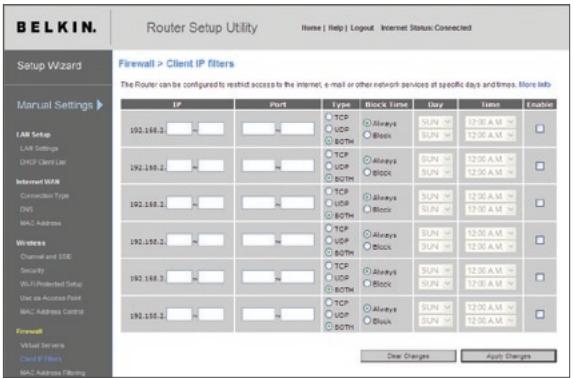Open first row's lower 12:00 A.M. time dropdown
Viewport: 573px width, 379px height.
[490, 135]
